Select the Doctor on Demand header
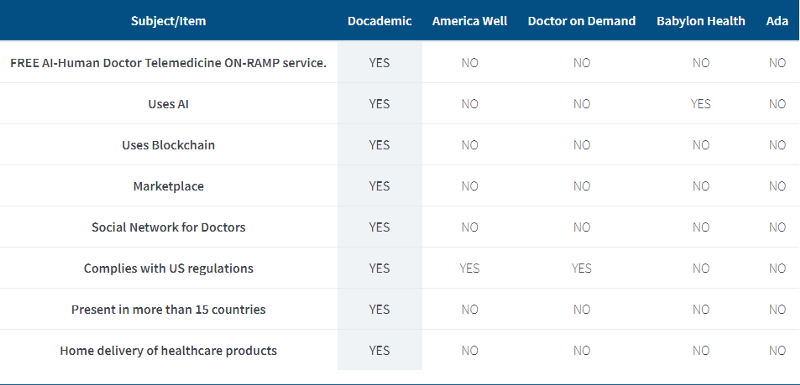 coord(582,21)
